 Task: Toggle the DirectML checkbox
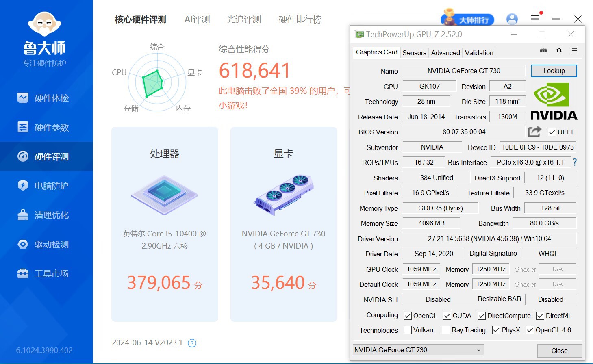(540, 316)
